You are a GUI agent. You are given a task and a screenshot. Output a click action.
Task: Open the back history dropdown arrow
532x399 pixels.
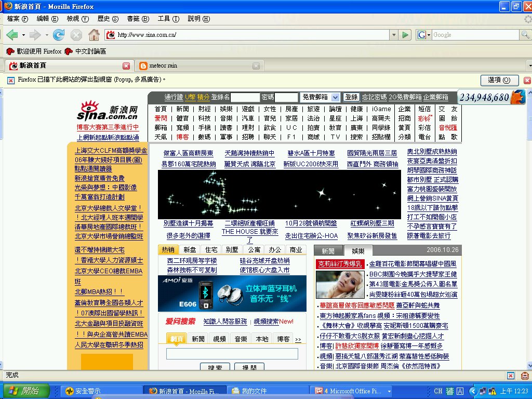coord(23,35)
